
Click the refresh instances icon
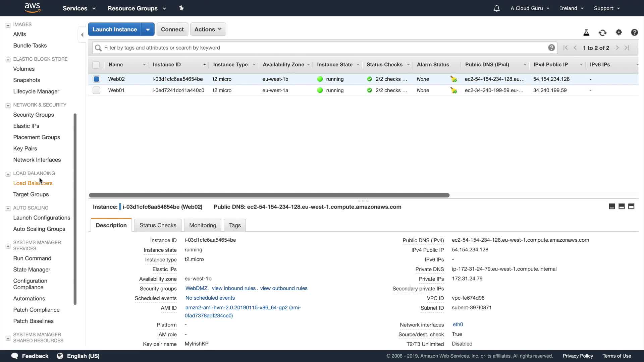[602, 33]
